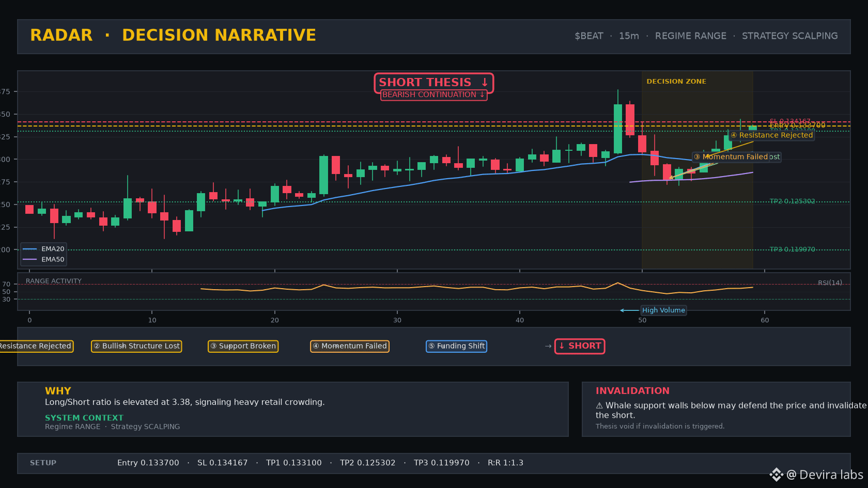868x488 pixels.
Task: Click the RSI axis value 30
Action: pos(6,300)
